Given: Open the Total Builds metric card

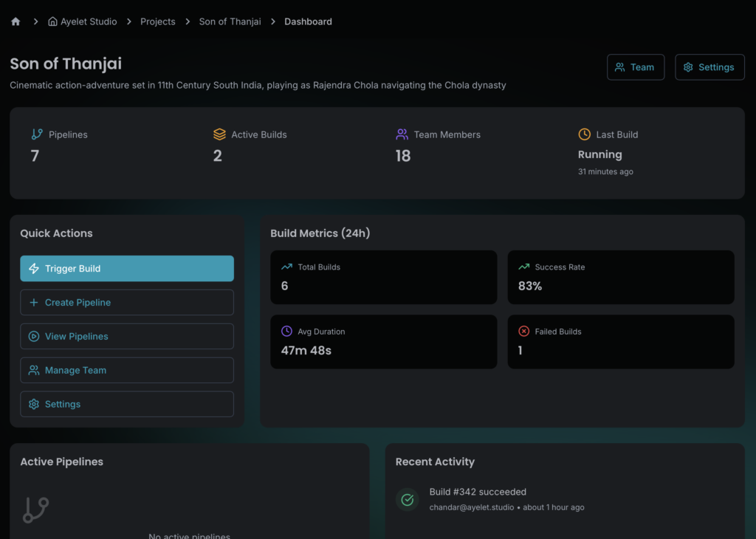Looking at the screenshot, I should pos(383,277).
